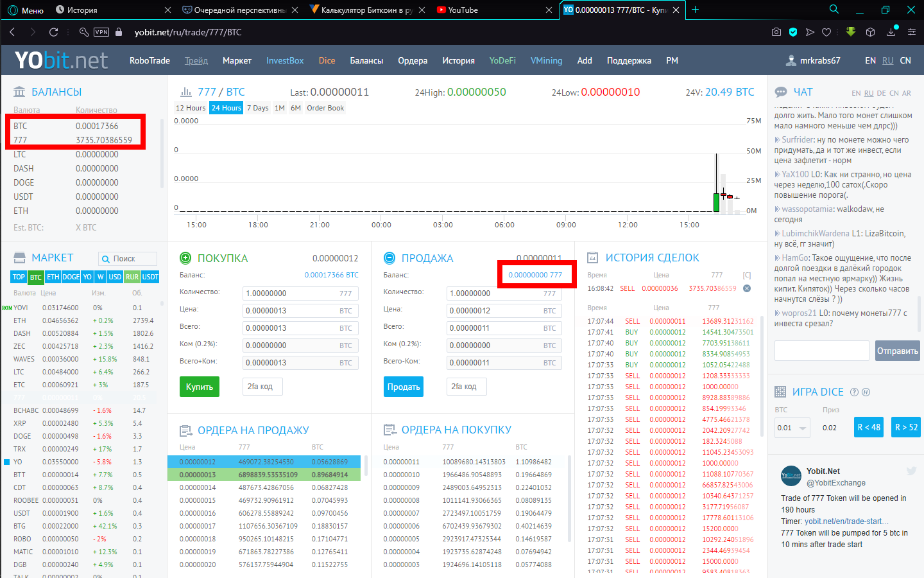
Task: Open the YoDeFi nav item
Action: 502,60
